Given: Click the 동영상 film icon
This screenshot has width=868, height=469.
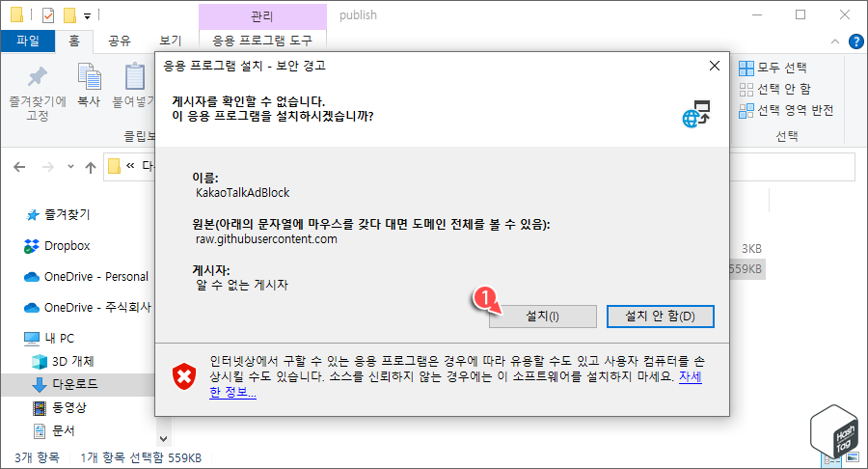Looking at the screenshot, I should (x=40, y=408).
